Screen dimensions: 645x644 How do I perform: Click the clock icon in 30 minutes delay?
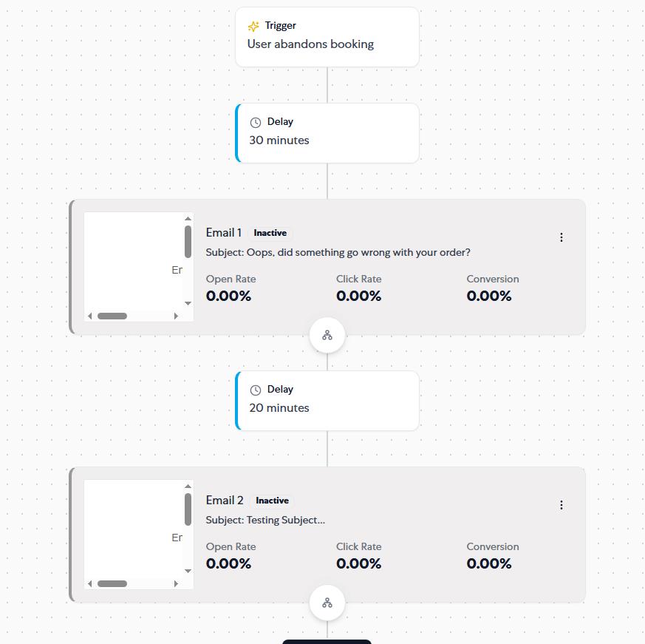click(256, 122)
